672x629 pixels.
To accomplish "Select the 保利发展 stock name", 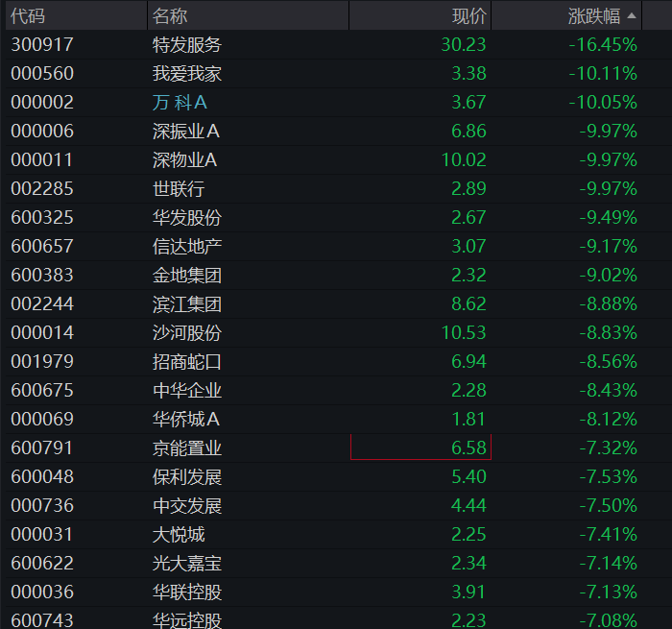I will pos(187,476).
